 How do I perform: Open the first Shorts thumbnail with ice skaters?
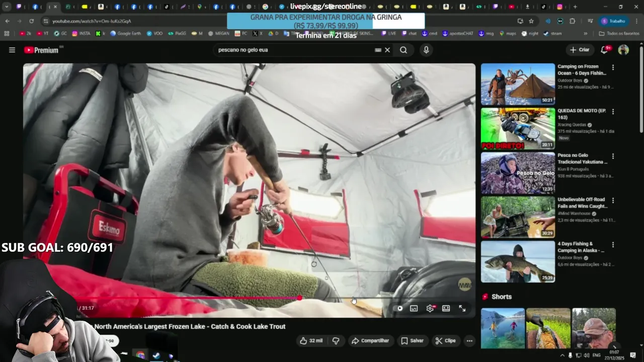coord(503,328)
